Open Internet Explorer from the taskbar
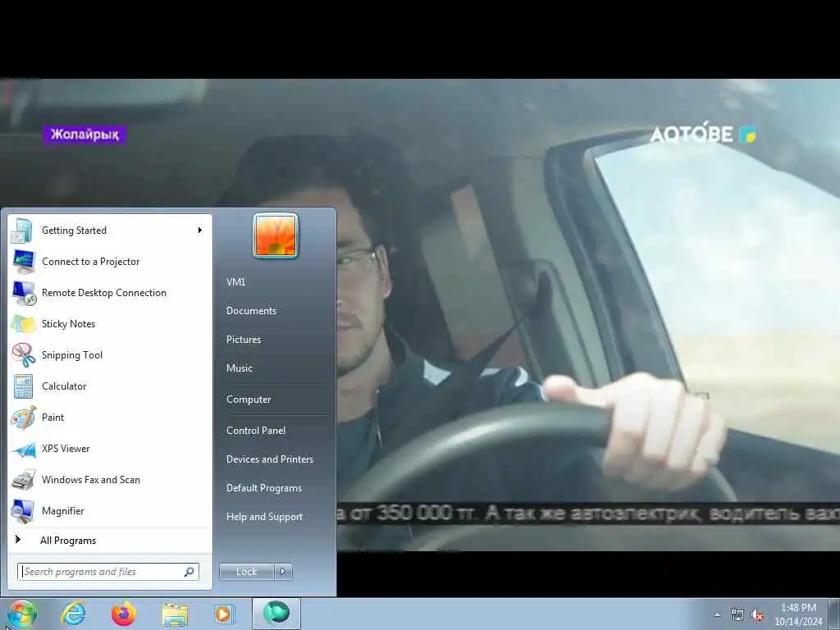The width and height of the screenshot is (840, 630). [73, 614]
